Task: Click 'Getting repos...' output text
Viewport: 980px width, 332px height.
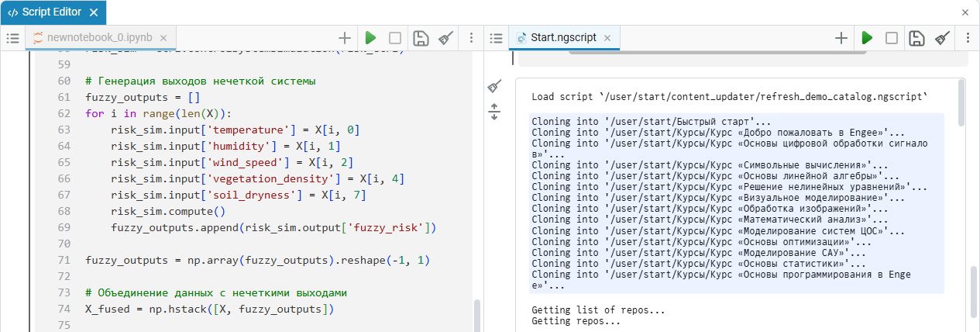Action: pyautogui.click(x=576, y=321)
